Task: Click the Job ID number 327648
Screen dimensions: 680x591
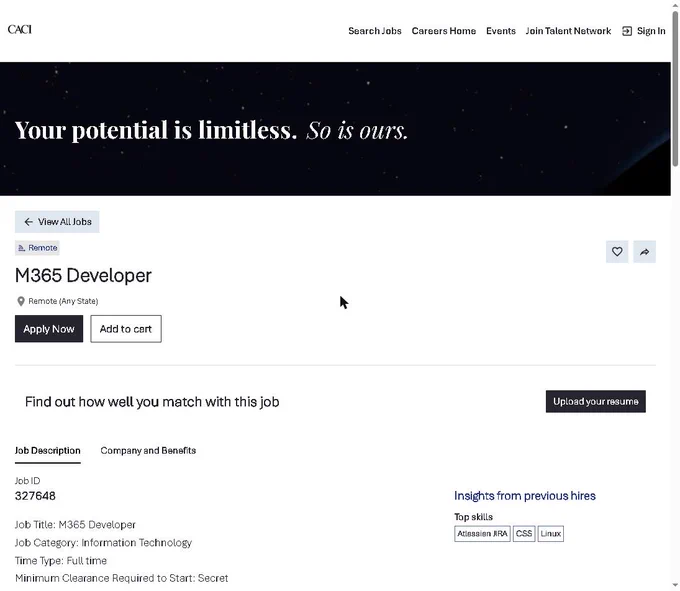Action: click(35, 496)
